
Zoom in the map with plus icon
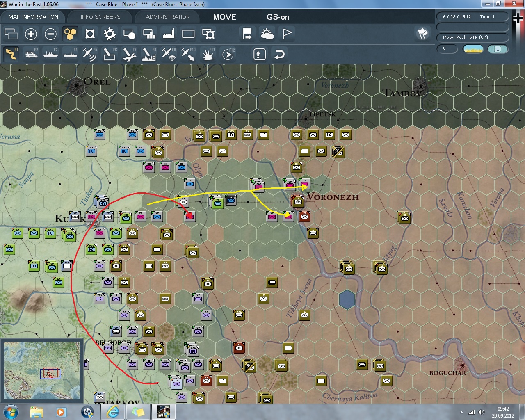click(x=31, y=34)
